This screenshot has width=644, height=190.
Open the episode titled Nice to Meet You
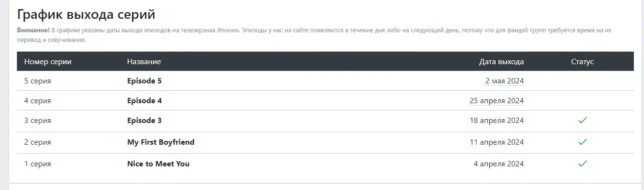[x=158, y=164]
